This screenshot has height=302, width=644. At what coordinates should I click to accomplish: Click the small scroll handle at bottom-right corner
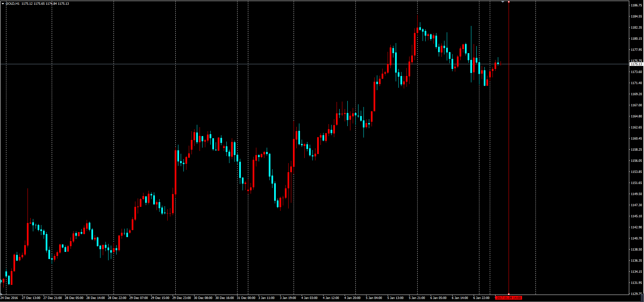(x=642, y=298)
